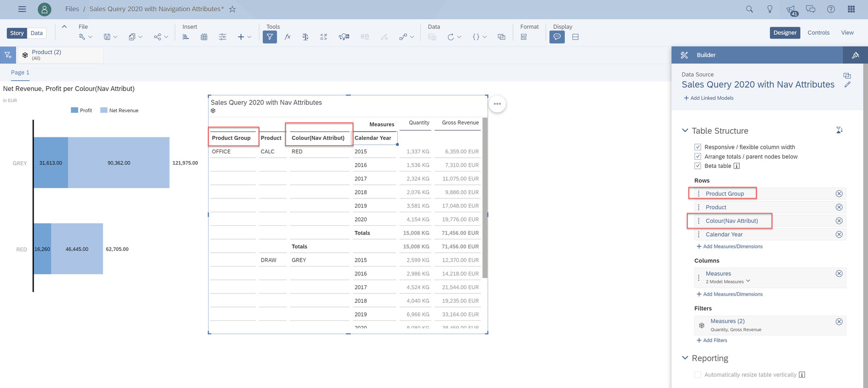
Task: Insert a table from the toolbar
Action: click(204, 37)
